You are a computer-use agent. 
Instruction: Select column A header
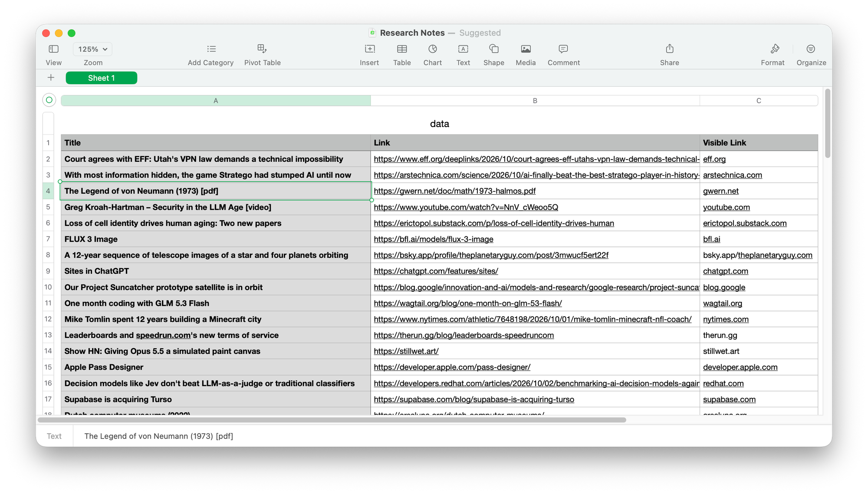point(216,101)
